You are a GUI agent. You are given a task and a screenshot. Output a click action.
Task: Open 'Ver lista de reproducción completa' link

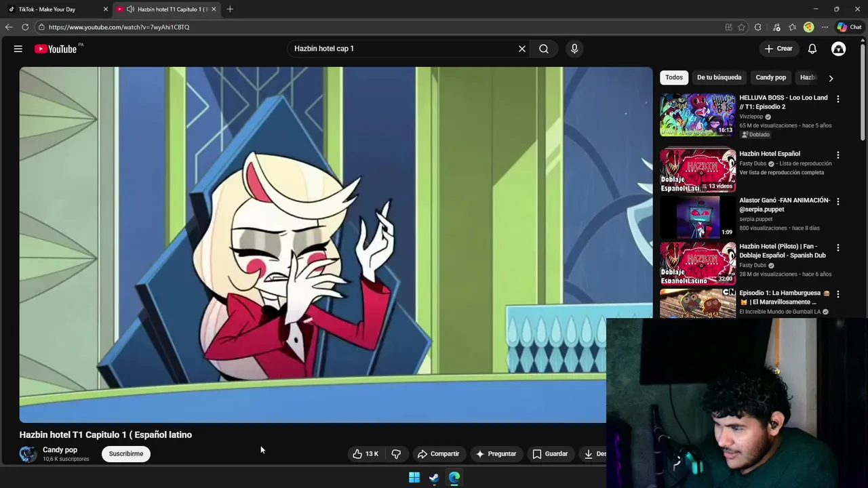point(782,172)
